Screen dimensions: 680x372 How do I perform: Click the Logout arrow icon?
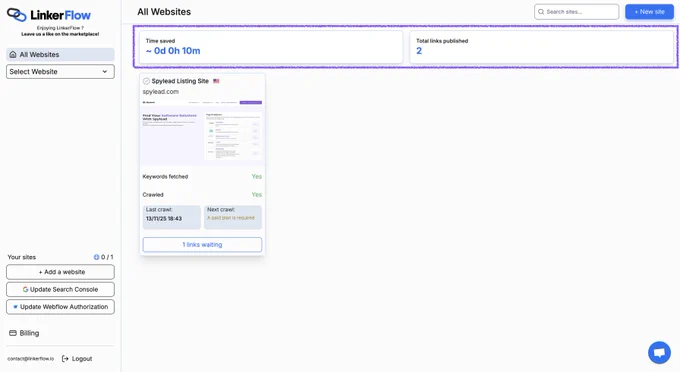coord(65,359)
